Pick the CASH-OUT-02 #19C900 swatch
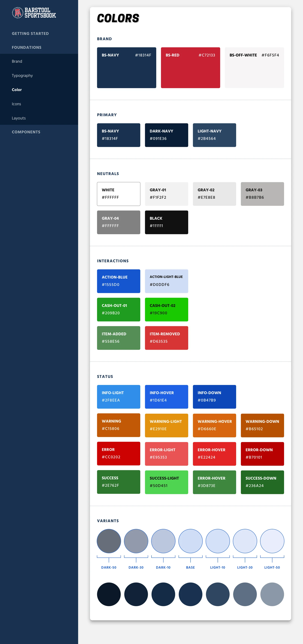This screenshot has height=644, width=303. click(166, 309)
